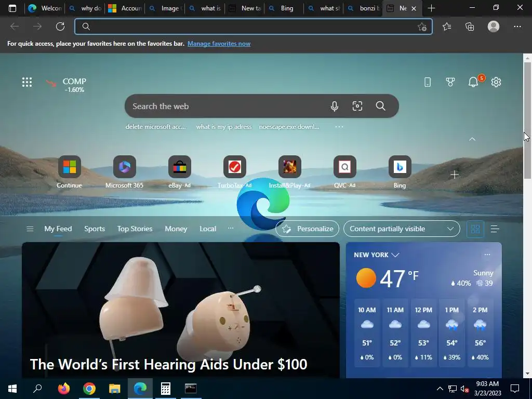The image size is (532, 399).
Task: Open Chrome from the taskbar
Action: (89, 389)
